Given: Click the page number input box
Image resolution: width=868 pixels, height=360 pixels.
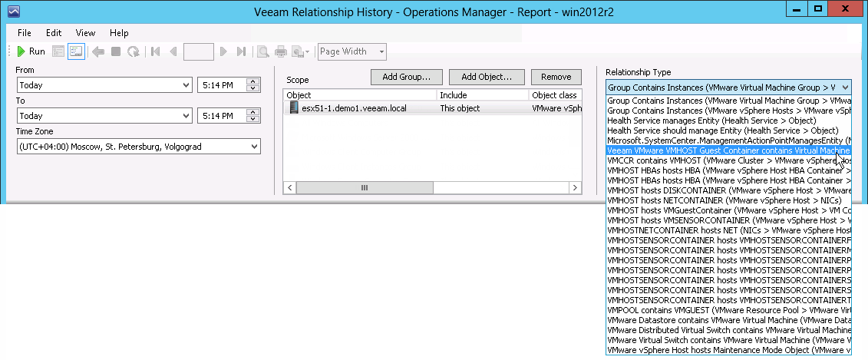Looking at the screenshot, I should tap(198, 51).
